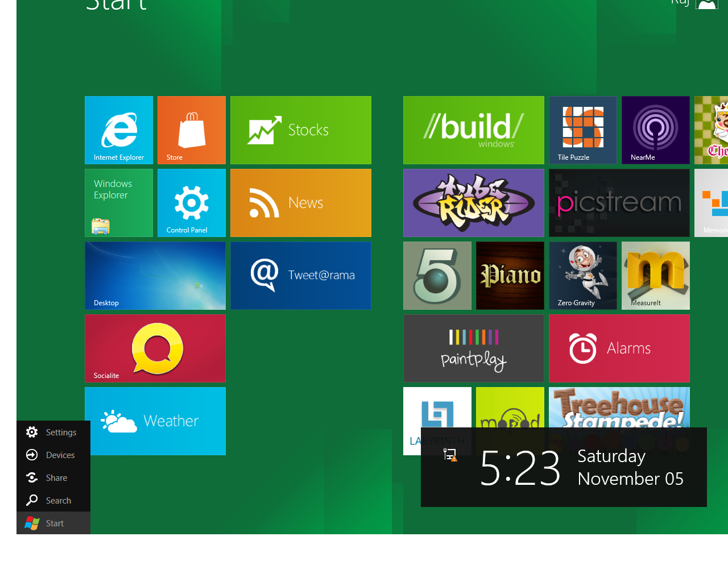Open the Labyrinth tile
The height and width of the screenshot is (582, 728).
[x=437, y=407]
